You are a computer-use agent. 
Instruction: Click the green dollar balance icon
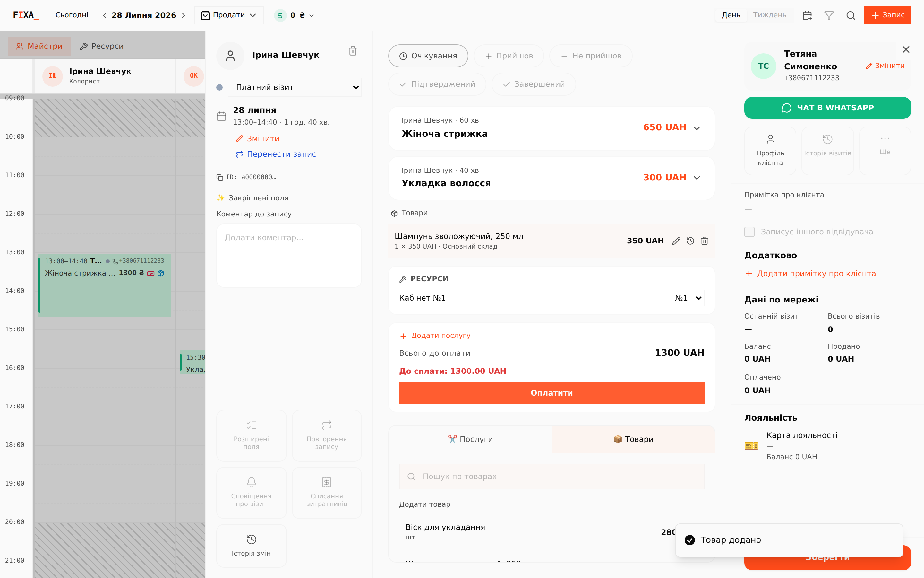tap(280, 15)
